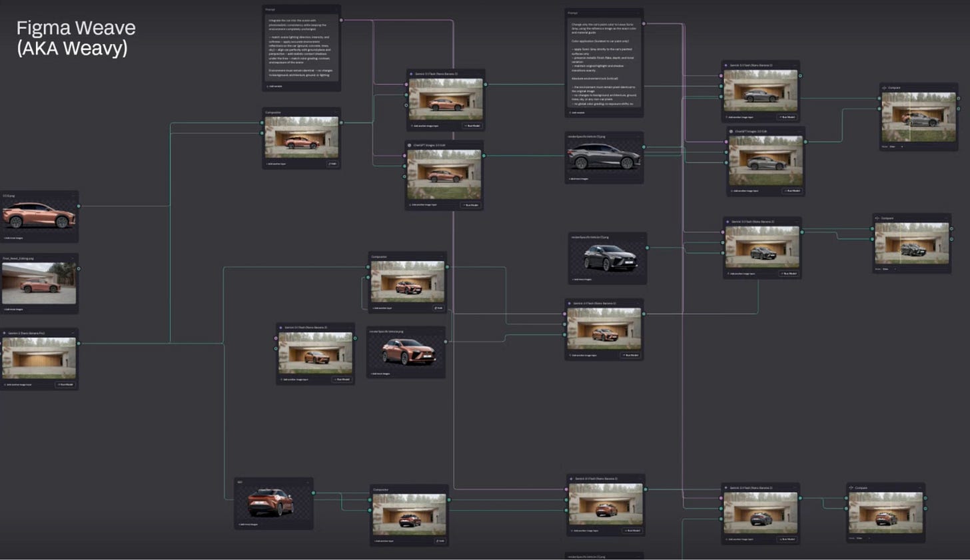Click the output port of the gray renderSpecificVehicle (3).png node

coord(644,147)
